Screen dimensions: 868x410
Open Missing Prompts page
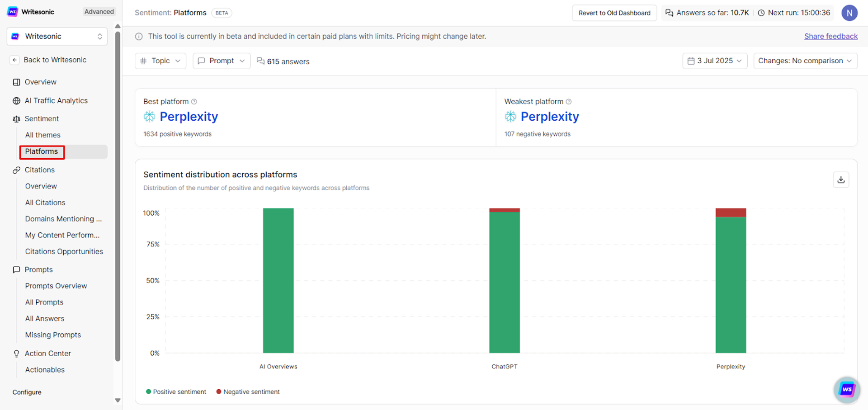tap(53, 335)
